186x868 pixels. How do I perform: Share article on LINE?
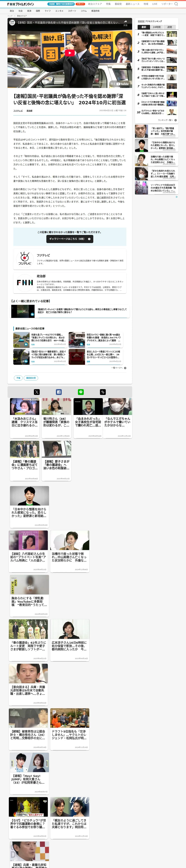click(x=81, y=392)
